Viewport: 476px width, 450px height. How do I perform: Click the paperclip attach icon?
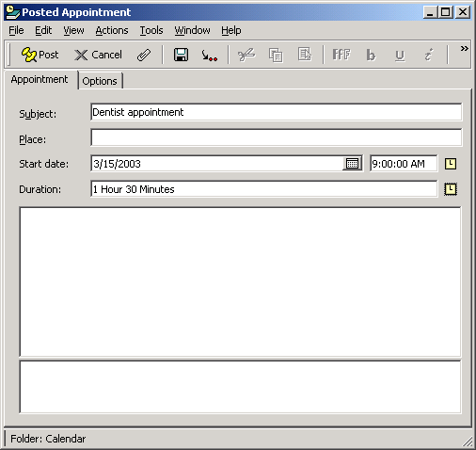click(144, 56)
